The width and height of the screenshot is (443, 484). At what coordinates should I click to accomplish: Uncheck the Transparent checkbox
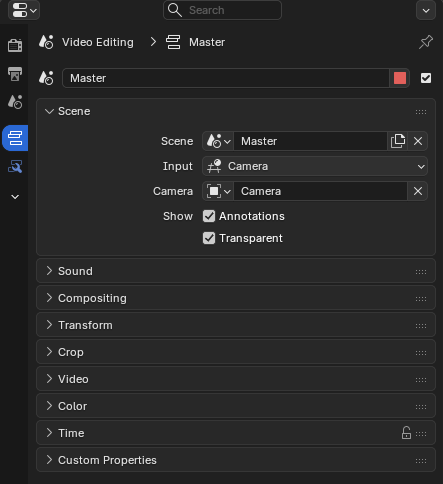[x=209, y=238]
